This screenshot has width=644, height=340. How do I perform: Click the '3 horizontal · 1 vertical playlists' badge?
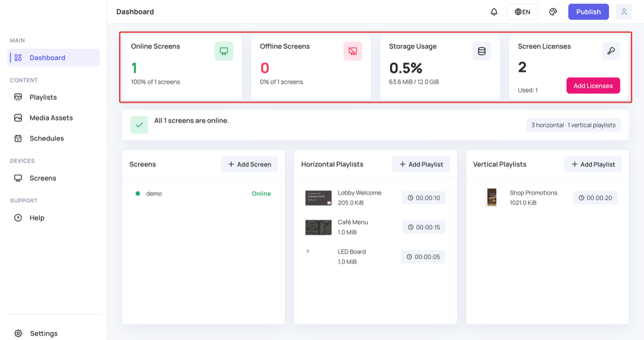pyautogui.click(x=573, y=125)
